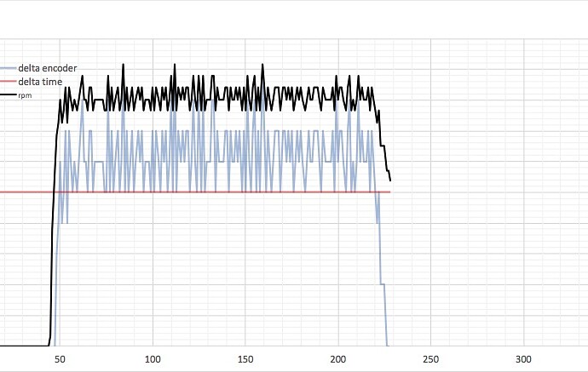Click the black rpm legend line sample
The image size is (588, 372).
[x=9, y=95]
